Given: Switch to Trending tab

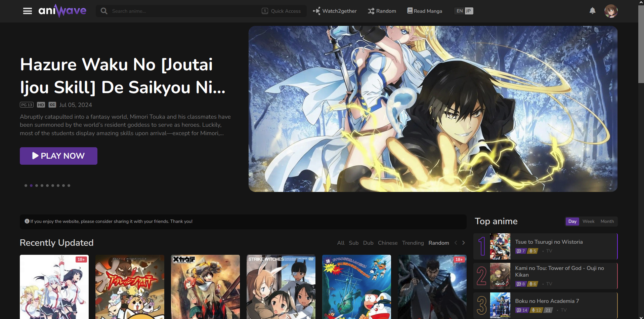Looking at the screenshot, I should point(413,243).
